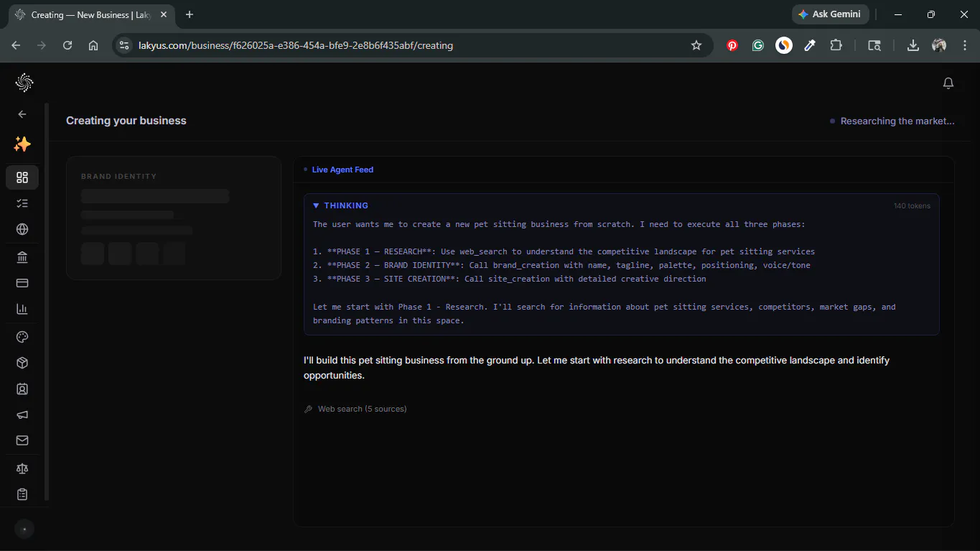Open a new browser tab

pyautogui.click(x=190, y=14)
